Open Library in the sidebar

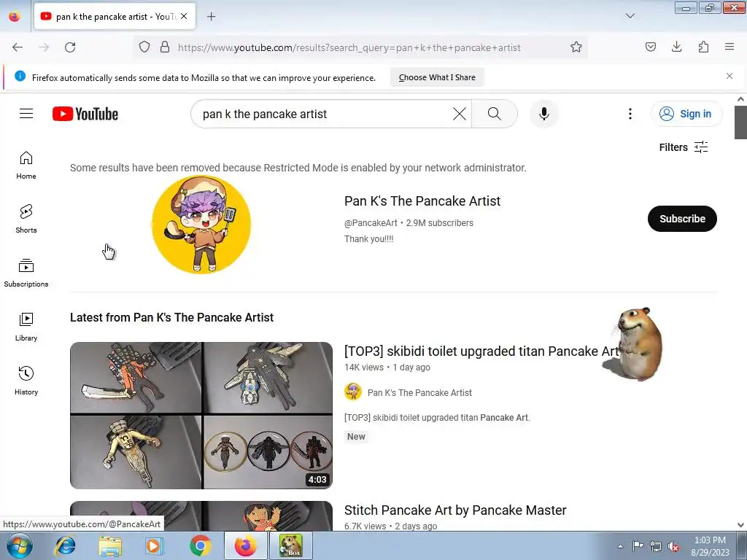click(26, 327)
